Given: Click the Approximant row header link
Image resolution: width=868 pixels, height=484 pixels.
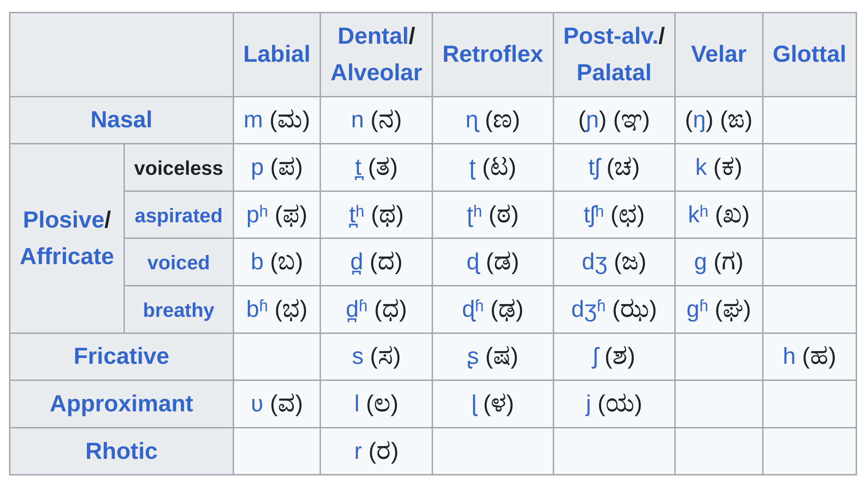Looking at the screenshot, I should (121, 404).
